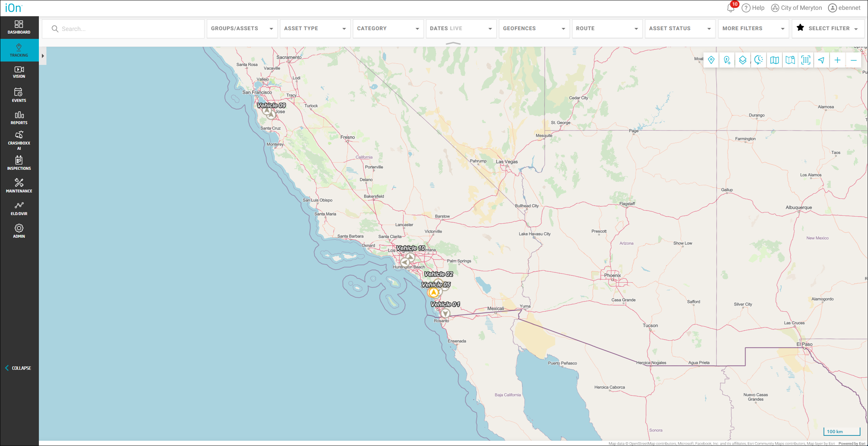Open the Crashboxx AI sidebar item
The height and width of the screenshot is (446, 868).
point(19,140)
